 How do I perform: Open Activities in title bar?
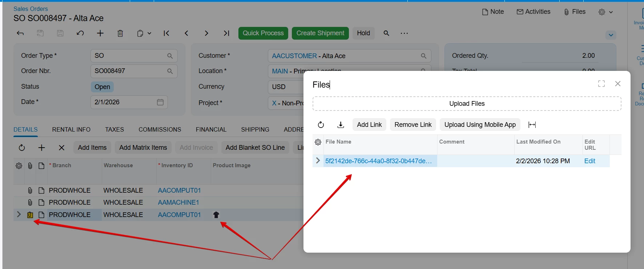(534, 12)
